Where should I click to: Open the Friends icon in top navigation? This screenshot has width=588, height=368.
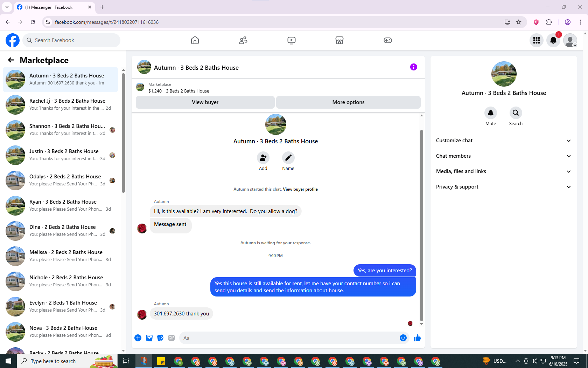243,40
